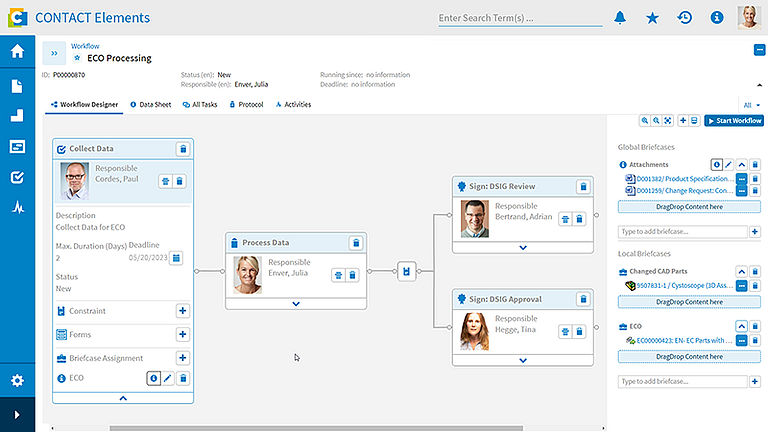Open the notifications bell

[x=620, y=18]
